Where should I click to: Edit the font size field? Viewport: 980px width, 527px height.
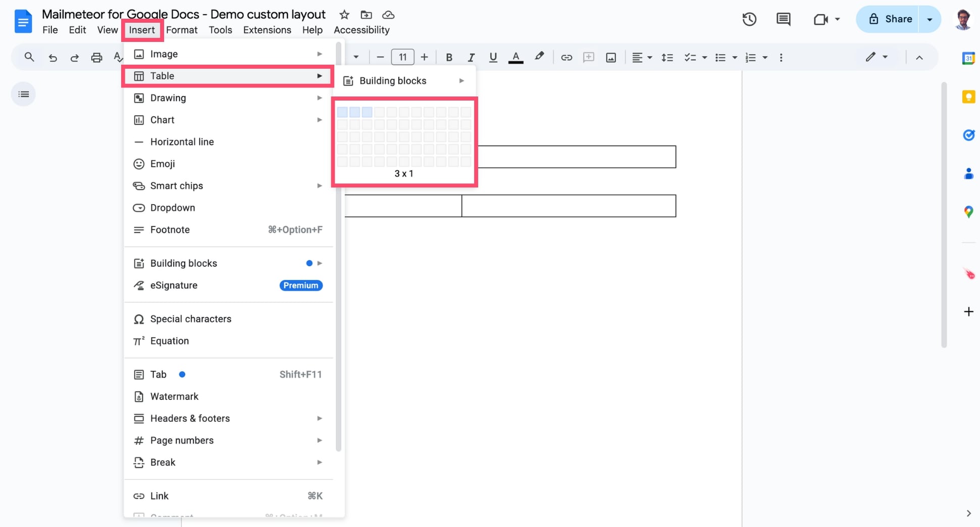pyautogui.click(x=402, y=57)
